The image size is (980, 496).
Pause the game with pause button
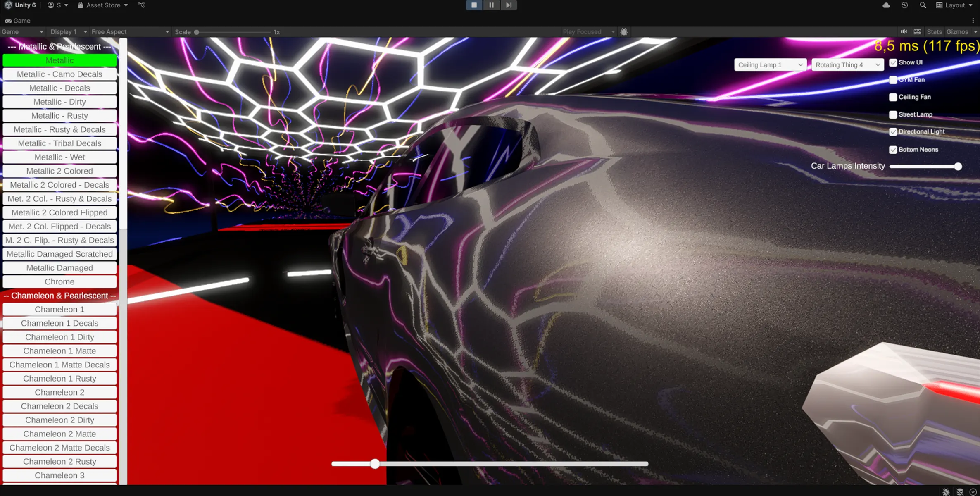coord(491,5)
